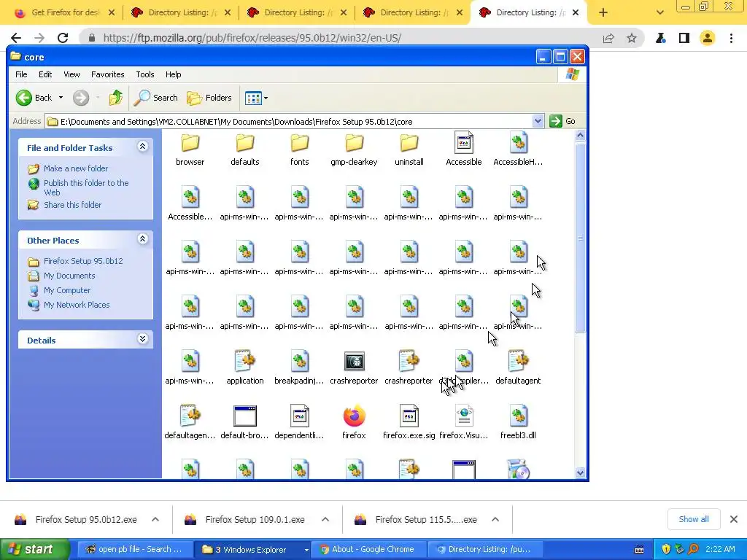Go up one folder level
This screenshot has width=747, height=560.
[x=116, y=98]
